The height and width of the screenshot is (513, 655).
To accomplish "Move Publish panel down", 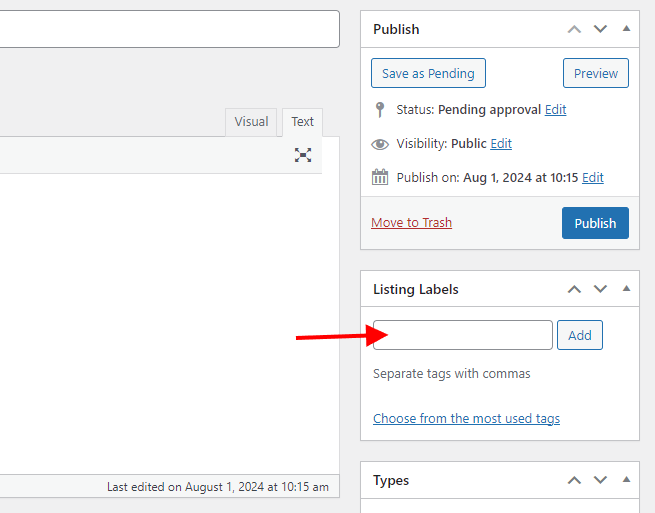I will [x=600, y=29].
